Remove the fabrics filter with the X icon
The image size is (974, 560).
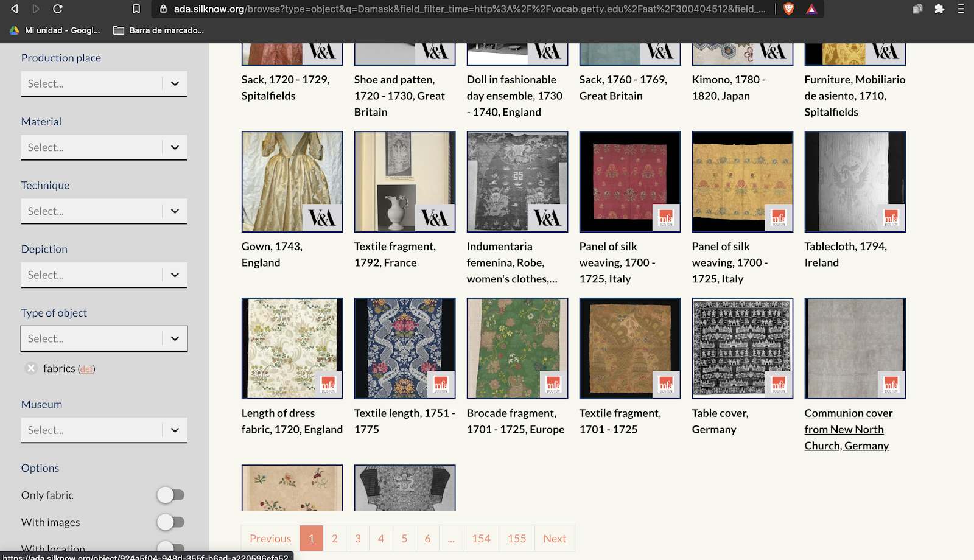click(x=31, y=368)
